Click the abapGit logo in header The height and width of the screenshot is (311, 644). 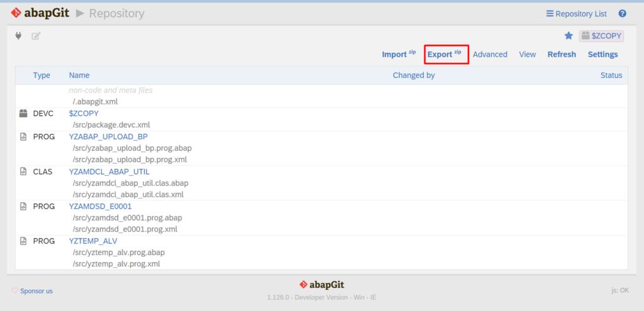click(x=40, y=13)
